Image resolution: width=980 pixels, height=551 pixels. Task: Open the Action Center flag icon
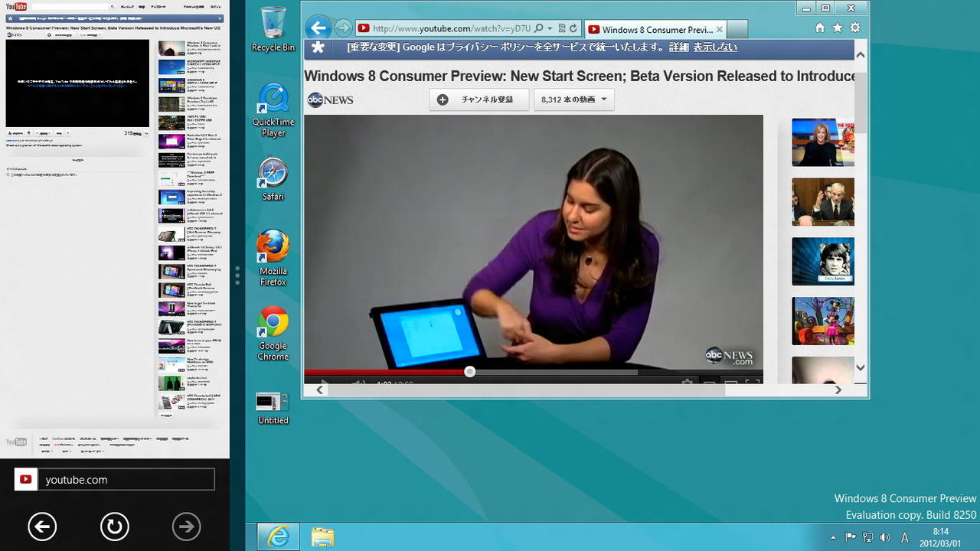point(851,537)
